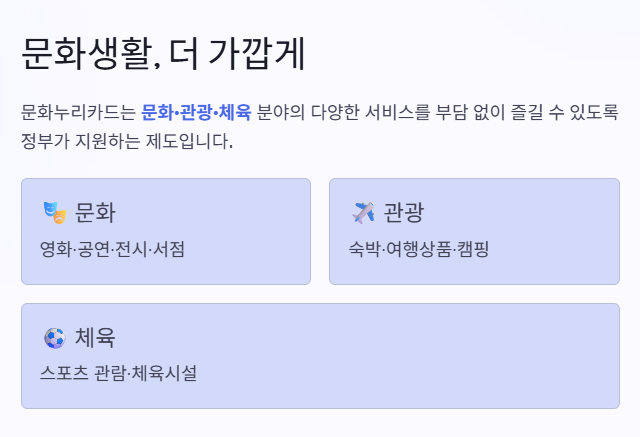Click the airplane icon on 관광 card
The image size is (640, 437).
(363, 213)
